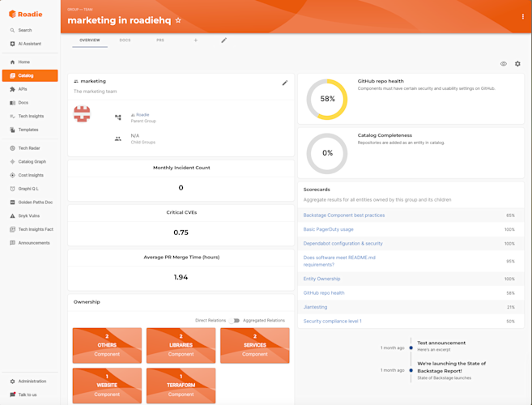Open Backstage Component best practices scorecard
The width and height of the screenshot is (532, 405).
pos(344,215)
